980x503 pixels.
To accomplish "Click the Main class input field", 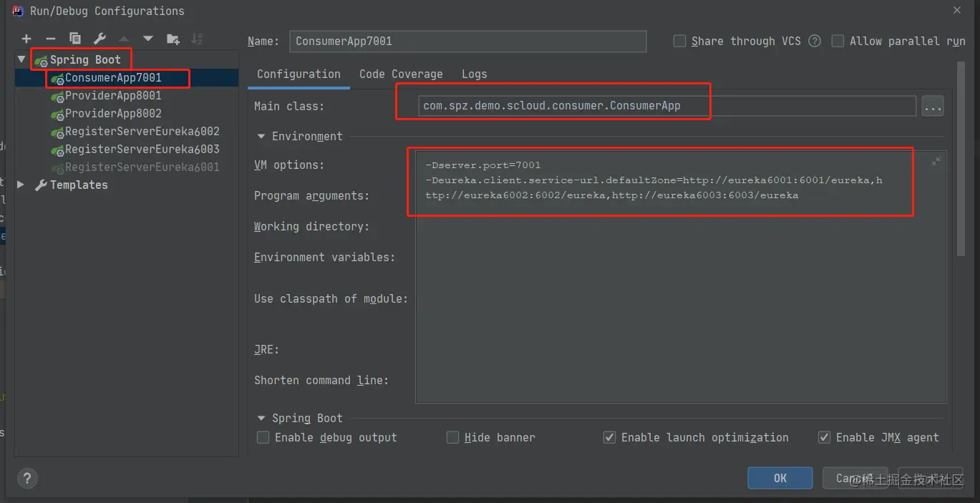I will coord(666,106).
